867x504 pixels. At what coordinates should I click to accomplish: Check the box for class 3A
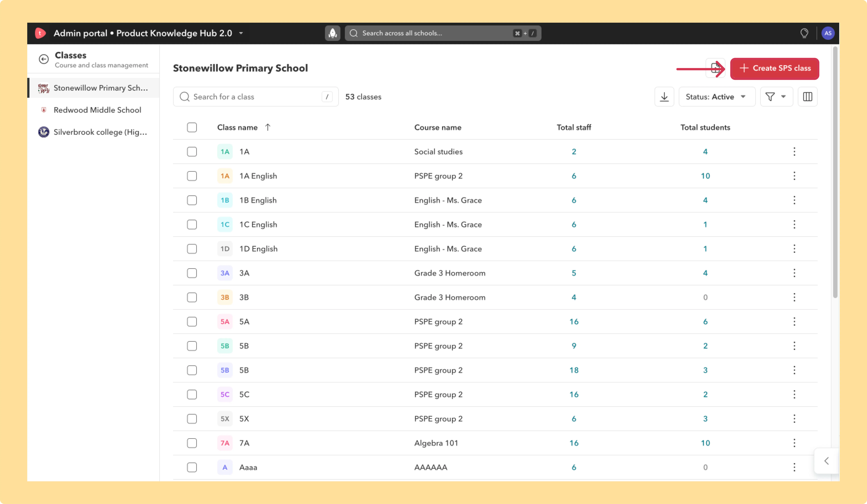click(x=192, y=273)
